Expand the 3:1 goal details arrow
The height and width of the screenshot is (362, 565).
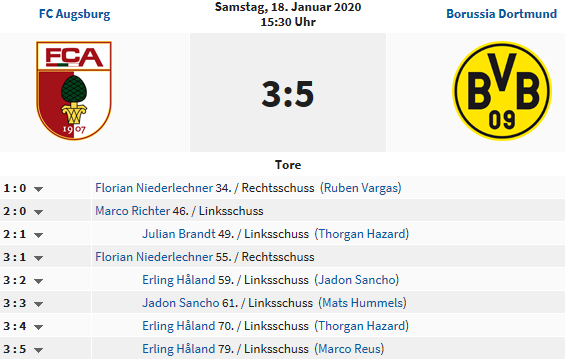point(39,258)
